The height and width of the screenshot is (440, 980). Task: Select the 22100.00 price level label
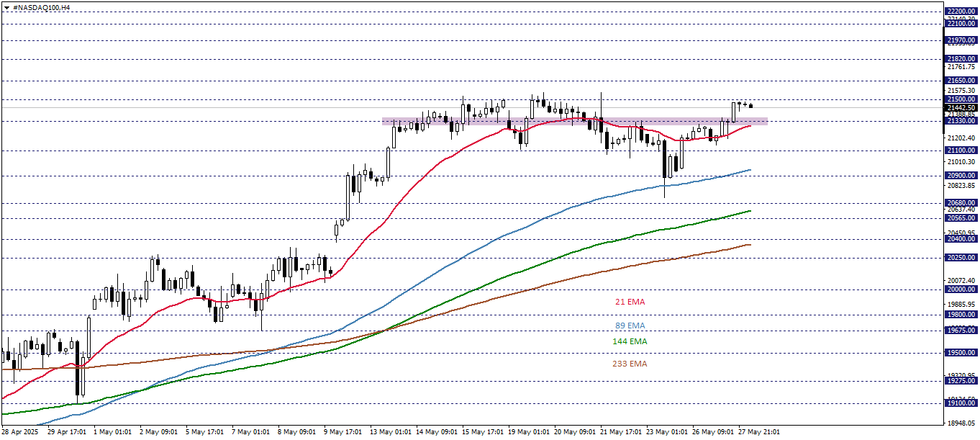(961, 24)
